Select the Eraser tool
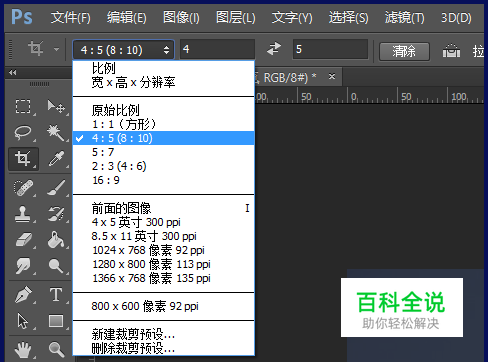488x362 pixels. click(x=23, y=240)
